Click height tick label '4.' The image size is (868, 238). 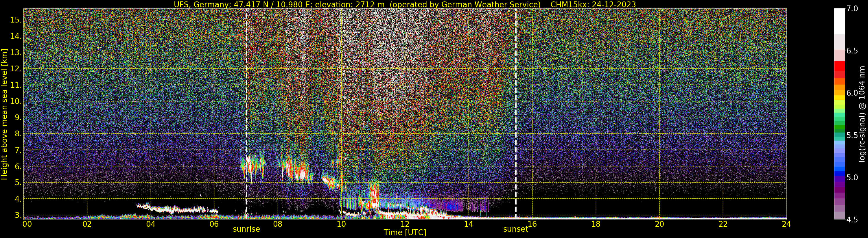pos(18,199)
